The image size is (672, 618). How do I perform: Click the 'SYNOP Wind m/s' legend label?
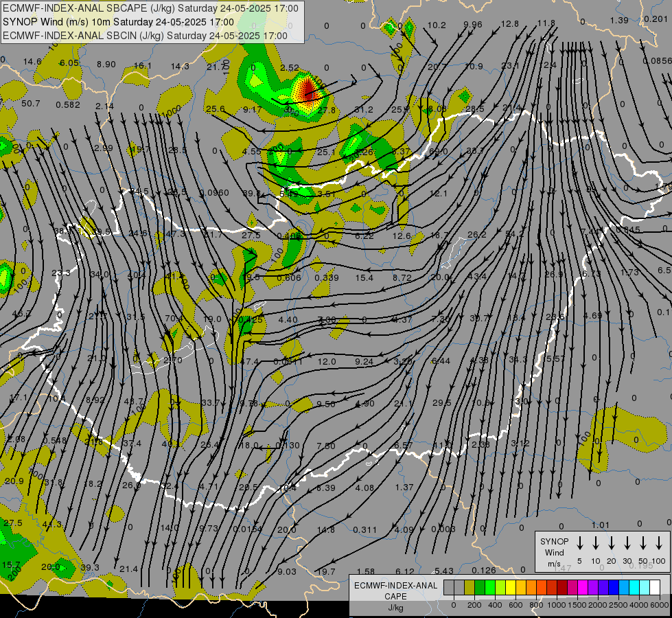click(x=554, y=552)
